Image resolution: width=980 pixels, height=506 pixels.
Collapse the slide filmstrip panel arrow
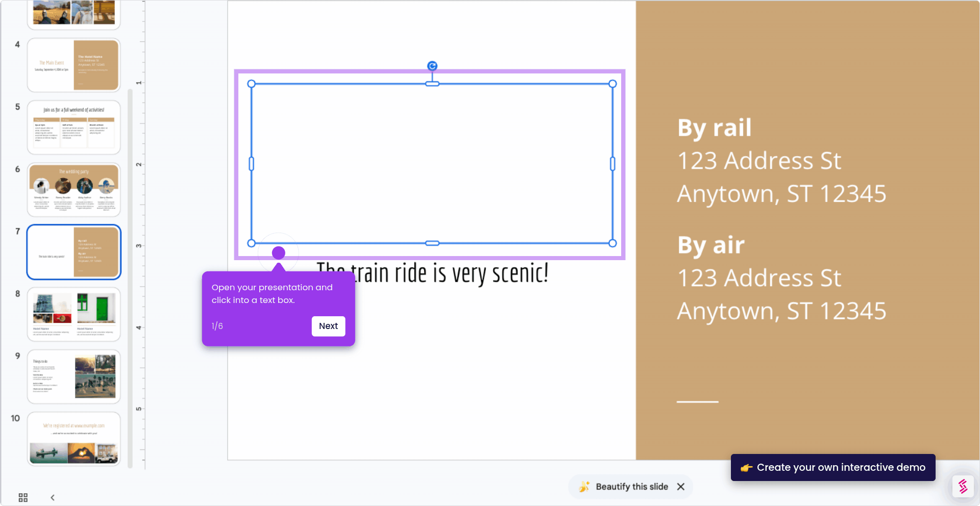point(52,497)
